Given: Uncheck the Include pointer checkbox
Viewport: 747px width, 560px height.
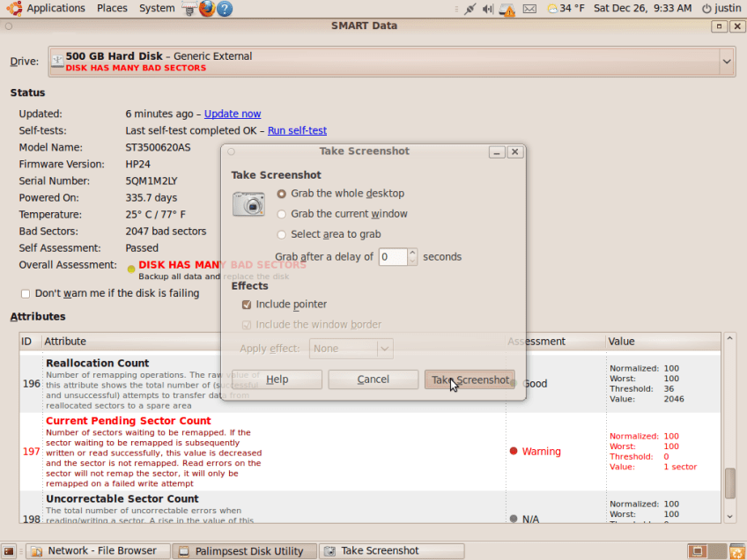Looking at the screenshot, I should point(247,305).
